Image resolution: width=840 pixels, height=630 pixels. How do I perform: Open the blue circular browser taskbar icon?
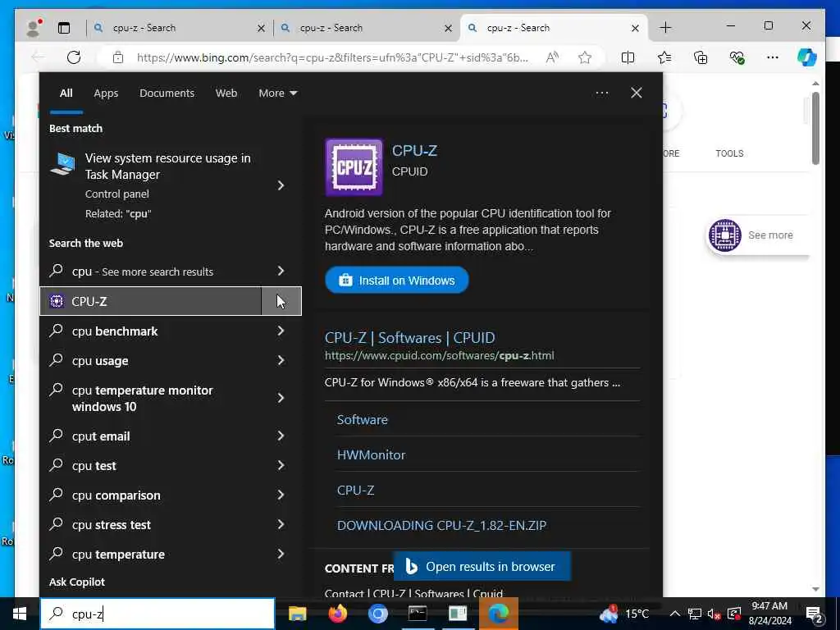point(377,614)
